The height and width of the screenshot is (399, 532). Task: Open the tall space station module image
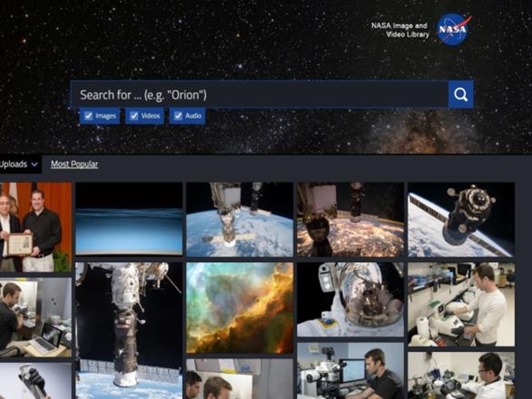click(x=129, y=331)
